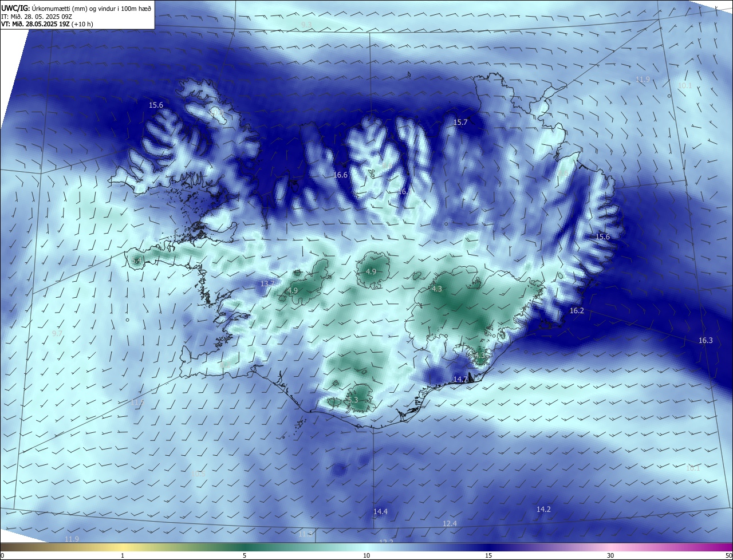Click the '16.6' value label

pos(341,175)
